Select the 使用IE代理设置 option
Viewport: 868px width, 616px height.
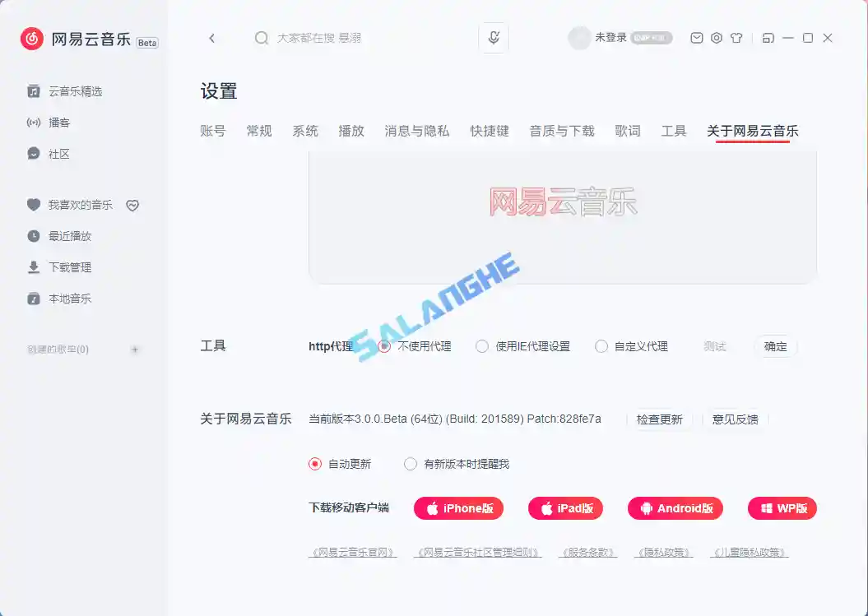[481, 346]
